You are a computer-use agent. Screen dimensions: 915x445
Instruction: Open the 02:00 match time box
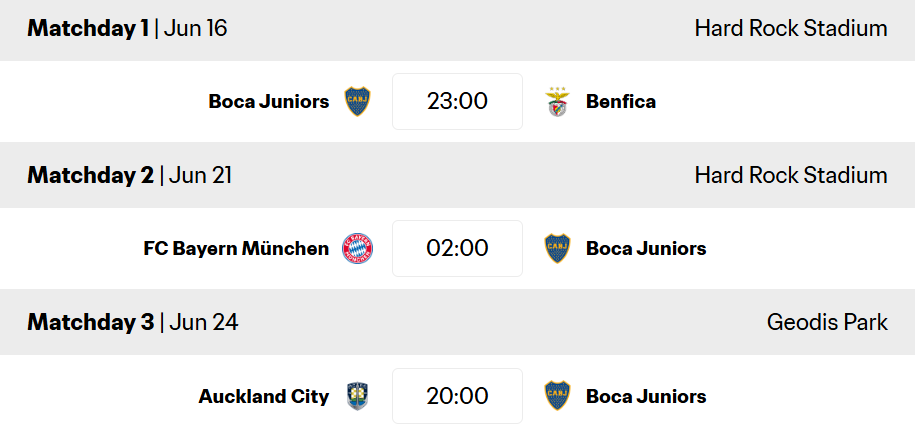click(458, 248)
